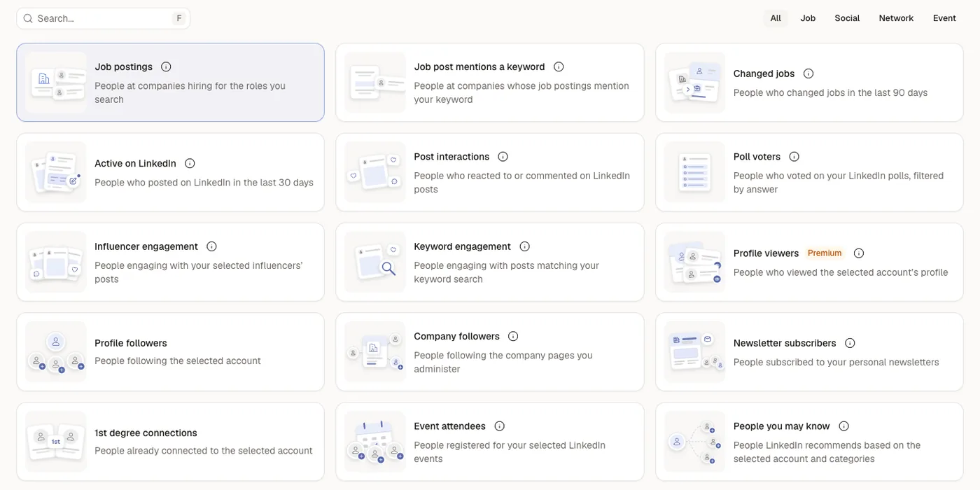Choose the Profile followers title
The height and width of the screenshot is (490, 980).
pyautogui.click(x=131, y=343)
